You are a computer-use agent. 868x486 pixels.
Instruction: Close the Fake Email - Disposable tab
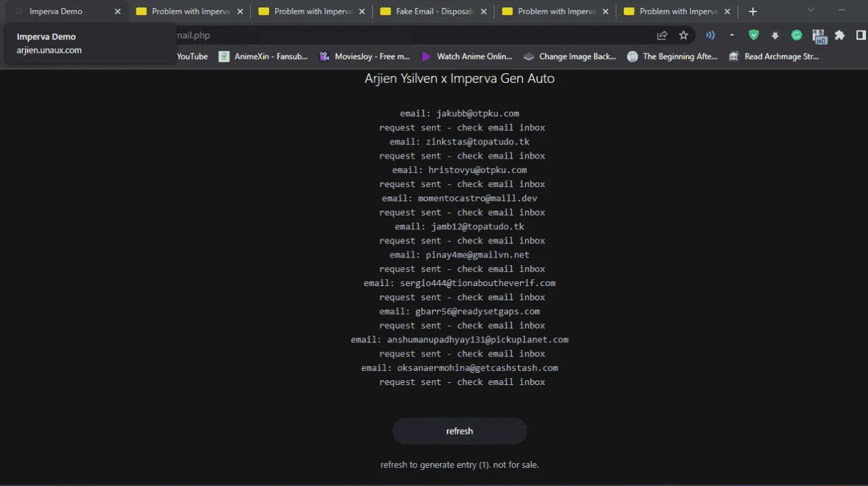(484, 12)
